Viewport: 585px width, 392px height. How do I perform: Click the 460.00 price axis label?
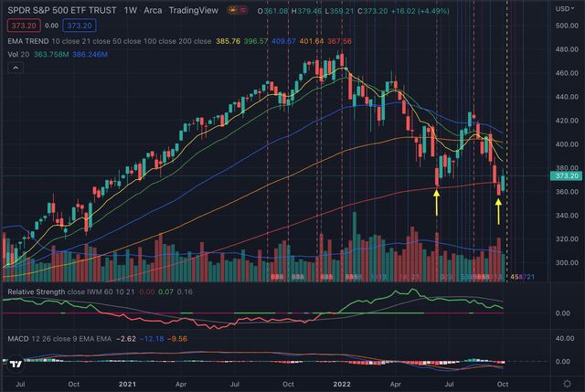567,73
